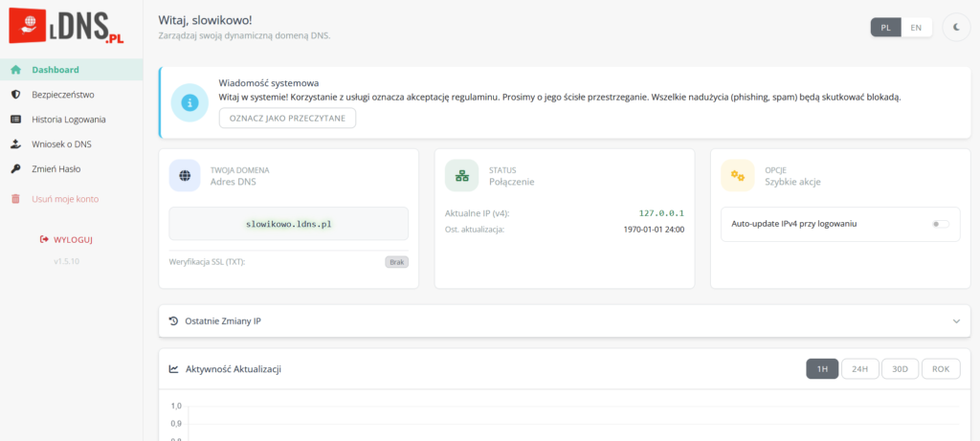Click the 1DNS.pl logo

(66, 27)
